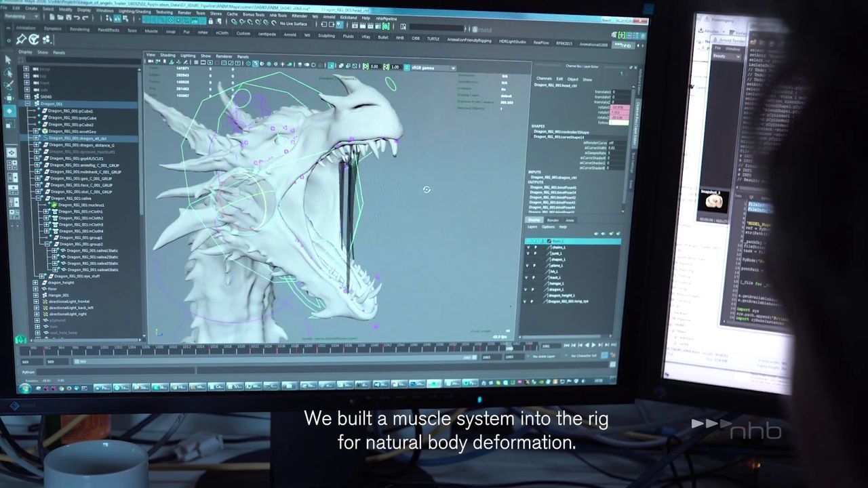Switch to the Muscle shelf tab
The height and width of the screenshot is (488, 868).
pos(151,30)
